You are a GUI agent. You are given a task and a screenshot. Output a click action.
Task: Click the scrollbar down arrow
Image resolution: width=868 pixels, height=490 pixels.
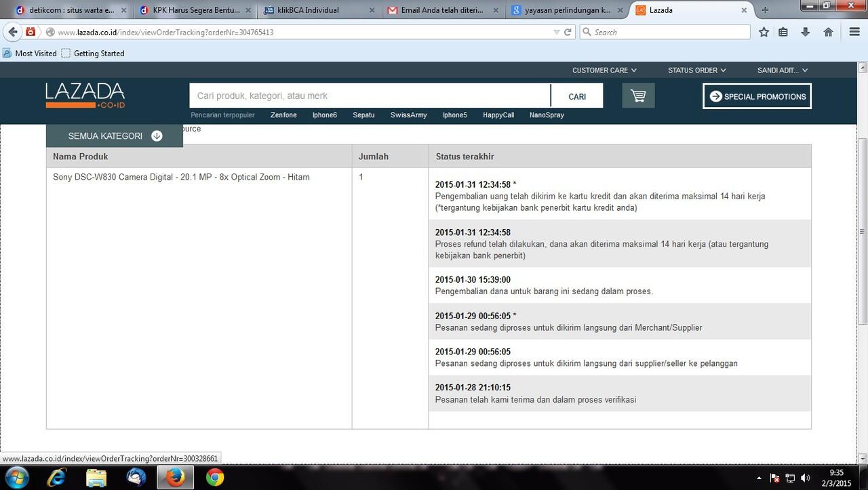pos(863,459)
